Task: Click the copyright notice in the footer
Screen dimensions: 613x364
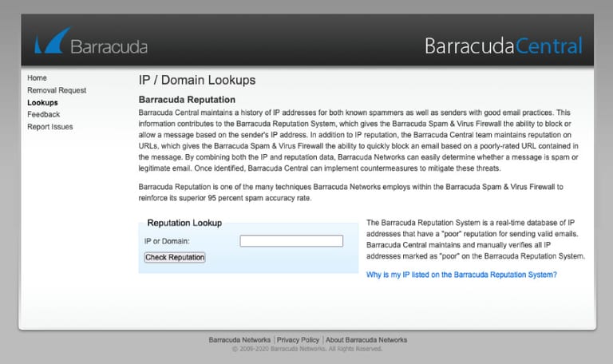Action: (306, 349)
